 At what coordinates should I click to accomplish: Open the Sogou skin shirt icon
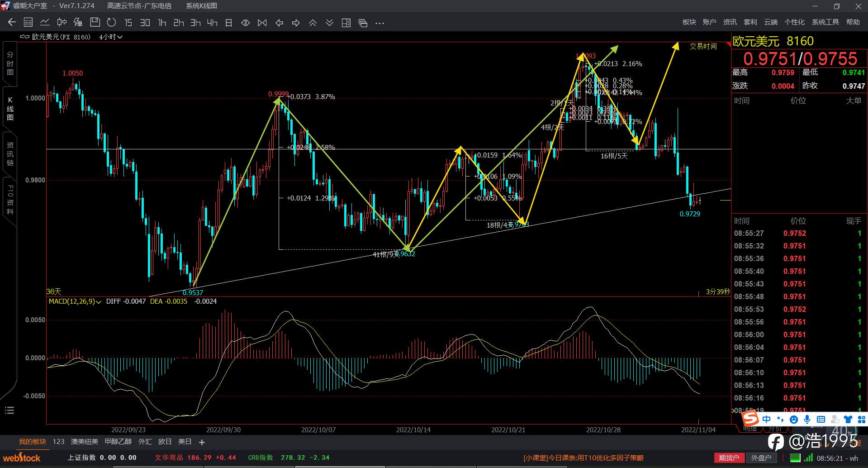point(848,420)
